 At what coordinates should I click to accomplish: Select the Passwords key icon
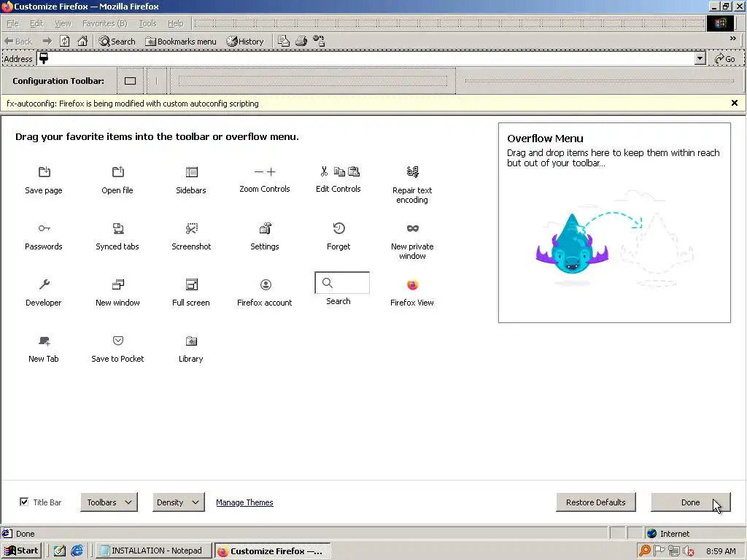44,228
